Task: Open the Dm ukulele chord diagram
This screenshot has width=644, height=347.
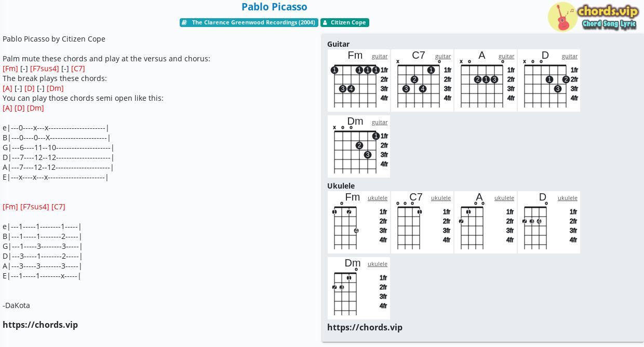Action: point(359,288)
